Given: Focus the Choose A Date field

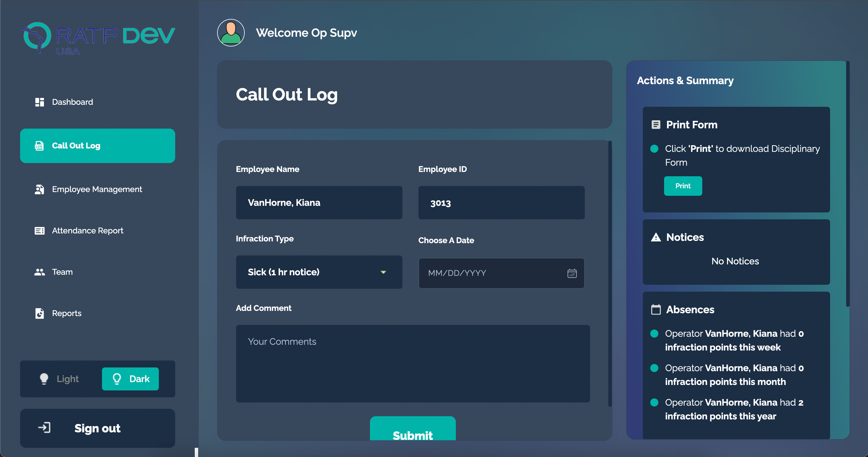Looking at the screenshot, I should click(x=501, y=273).
